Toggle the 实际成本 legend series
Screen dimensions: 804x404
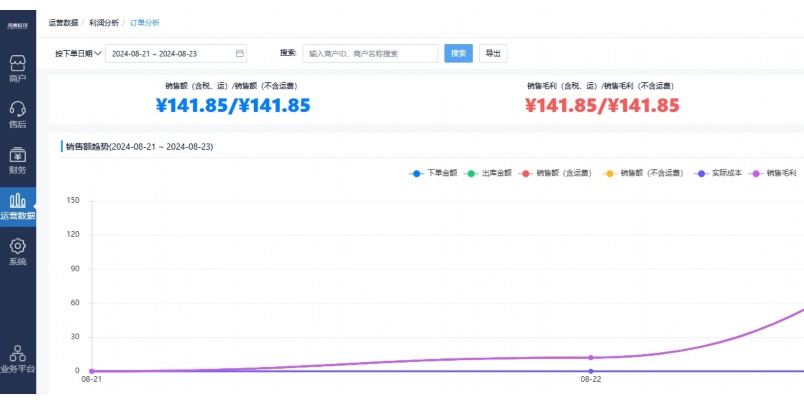(x=718, y=173)
